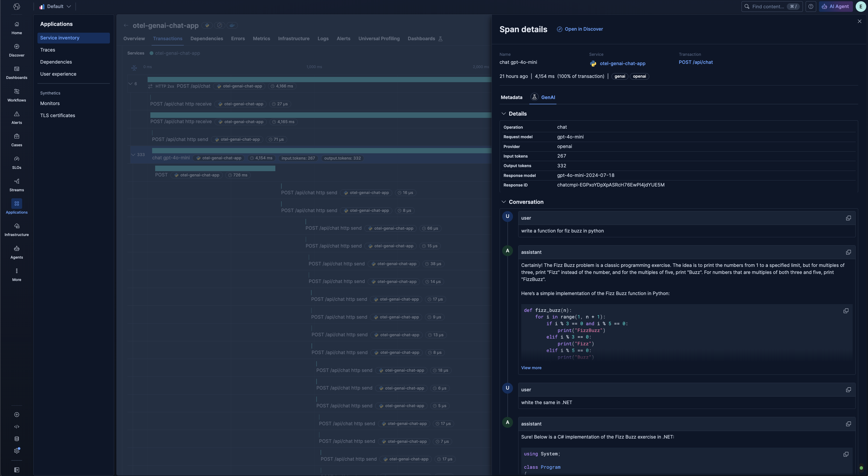The width and height of the screenshot is (868, 476).
Task: Open User experience menu item
Action: [x=58, y=74]
